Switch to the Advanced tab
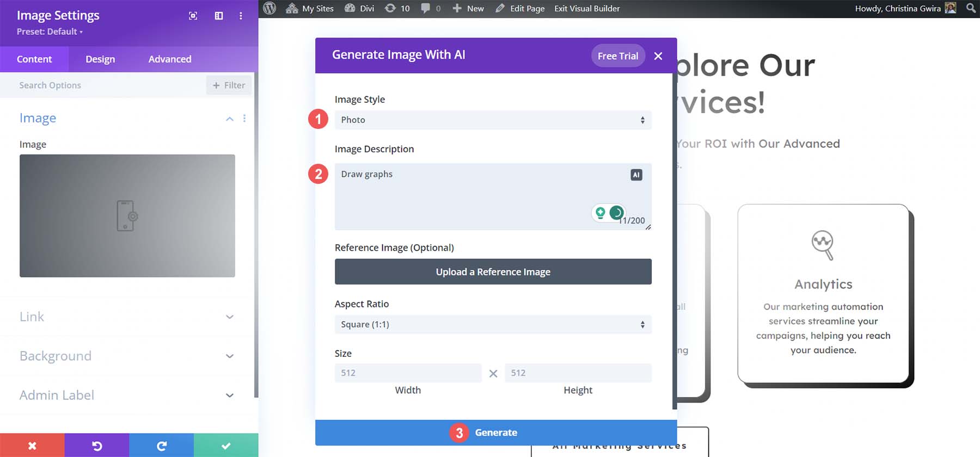The image size is (980, 457). point(170,59)
